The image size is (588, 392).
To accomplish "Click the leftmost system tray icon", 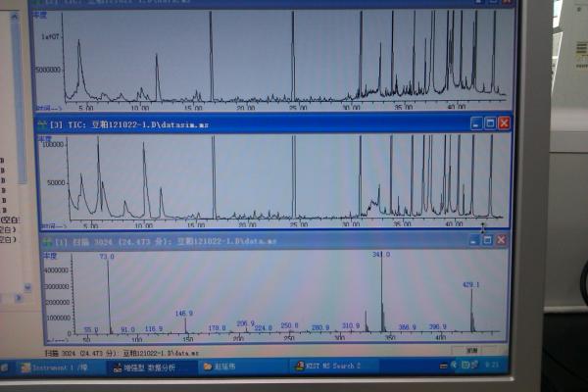I will (443, 366).
